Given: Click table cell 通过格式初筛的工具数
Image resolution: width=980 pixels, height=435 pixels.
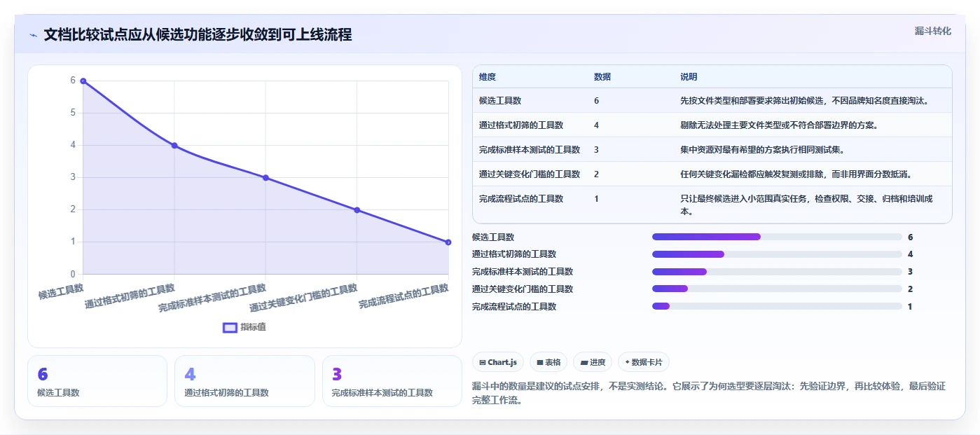Looking at the screenshot, I should point(521,125).
